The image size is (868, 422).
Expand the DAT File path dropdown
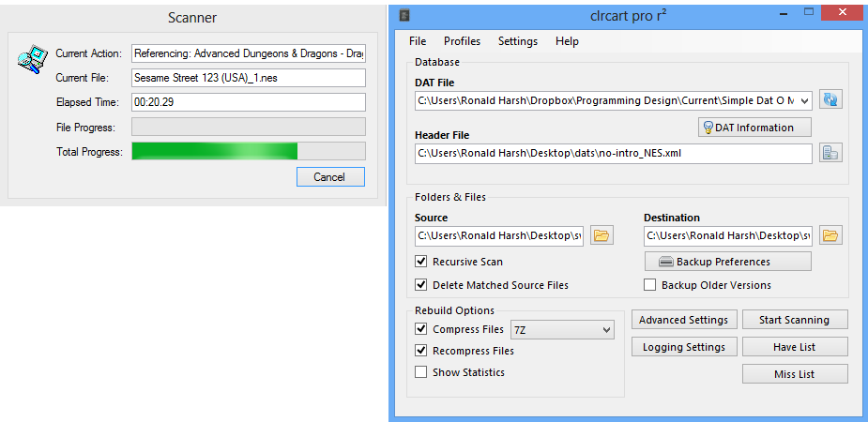805,100
